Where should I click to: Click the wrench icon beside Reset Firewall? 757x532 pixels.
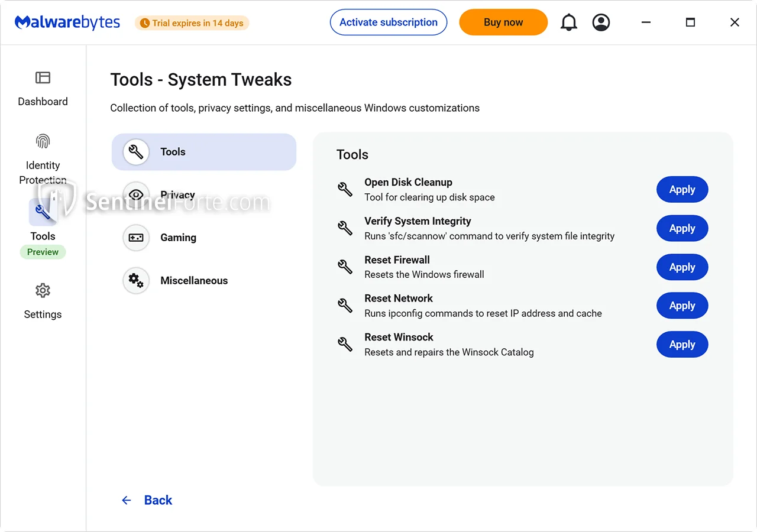point(345,267)
